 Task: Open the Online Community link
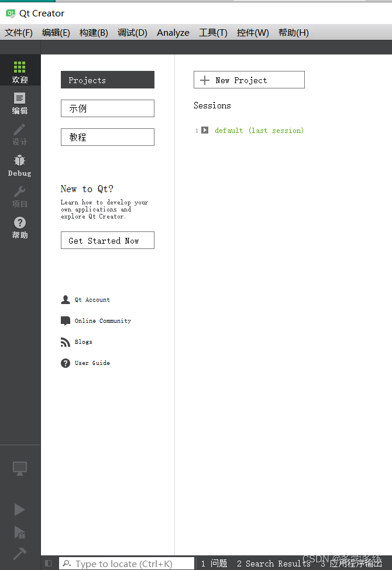click(x=103, y=320)
